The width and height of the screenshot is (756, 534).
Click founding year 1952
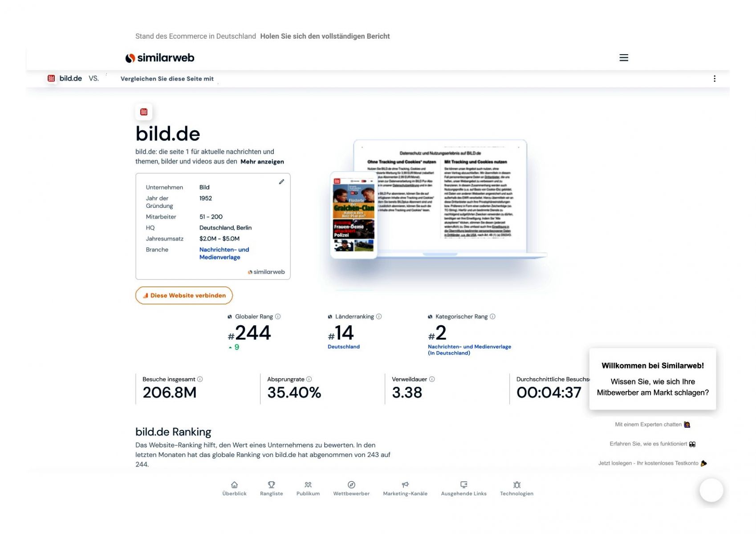coord(206,198)
